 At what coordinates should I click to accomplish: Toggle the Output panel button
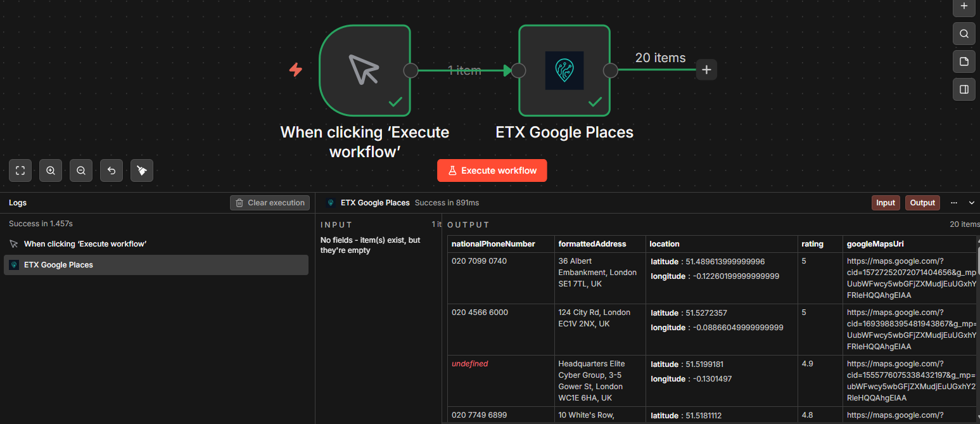922,203
